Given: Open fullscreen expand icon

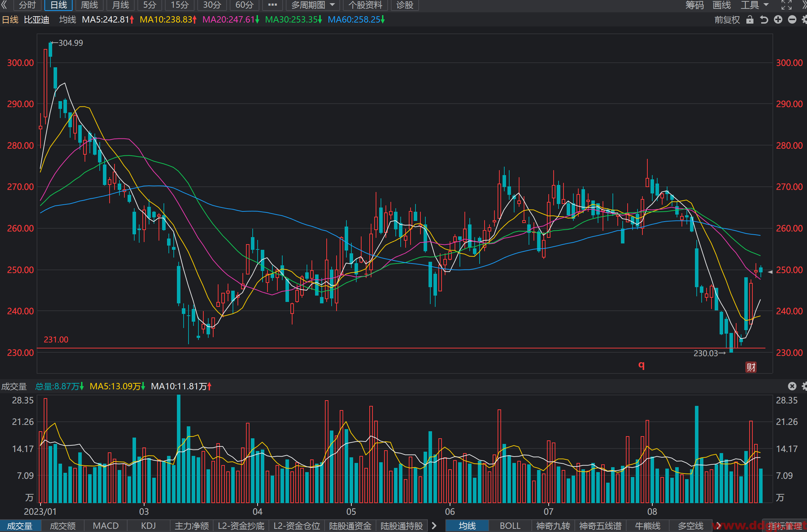Looking at the screenshot, I should pos(787,5).
